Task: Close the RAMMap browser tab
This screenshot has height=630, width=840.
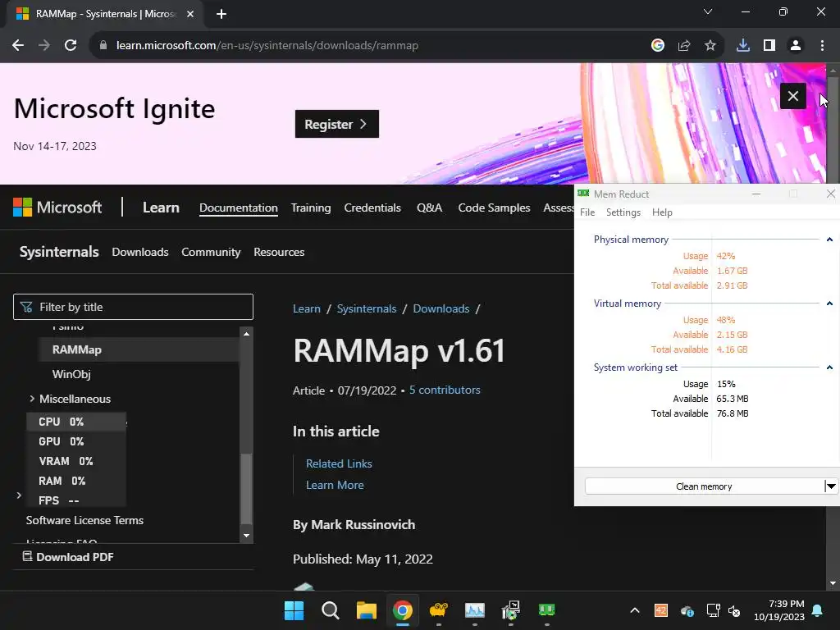Action: tap(190, 14)
